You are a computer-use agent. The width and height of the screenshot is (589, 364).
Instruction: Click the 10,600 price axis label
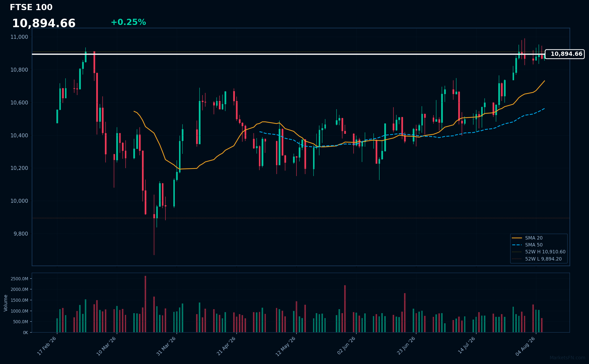(x=19, y=103)
